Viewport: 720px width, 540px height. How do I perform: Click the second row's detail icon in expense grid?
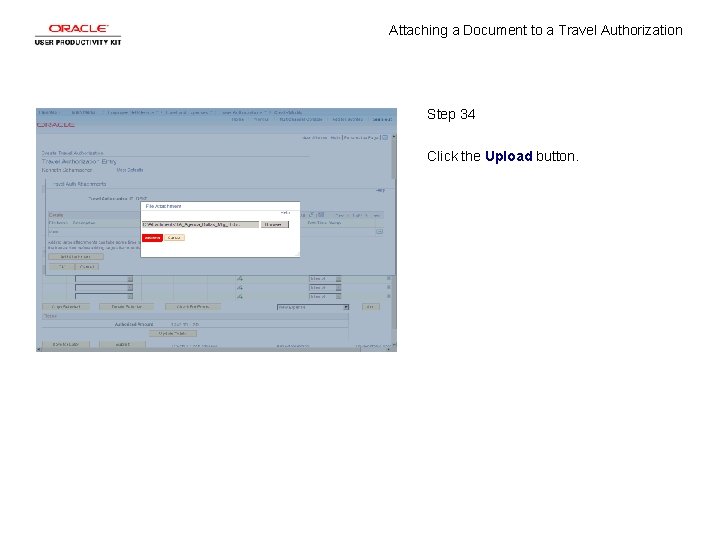240,288
